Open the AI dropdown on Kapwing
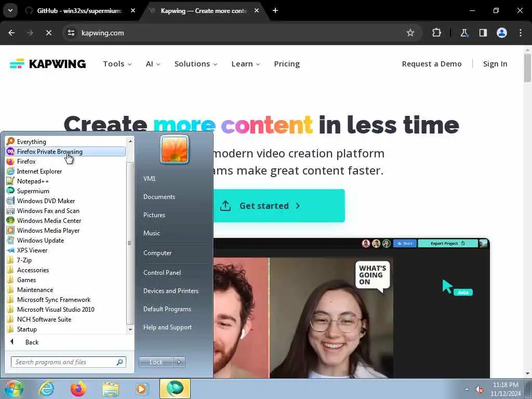 point(153,64)
